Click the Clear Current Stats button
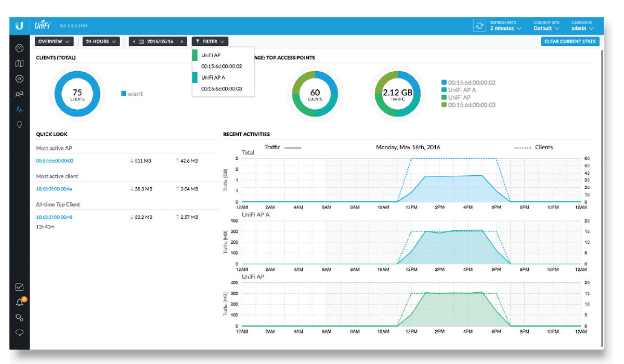Viewport: 624px width, 364px height. tap(570, 41)
